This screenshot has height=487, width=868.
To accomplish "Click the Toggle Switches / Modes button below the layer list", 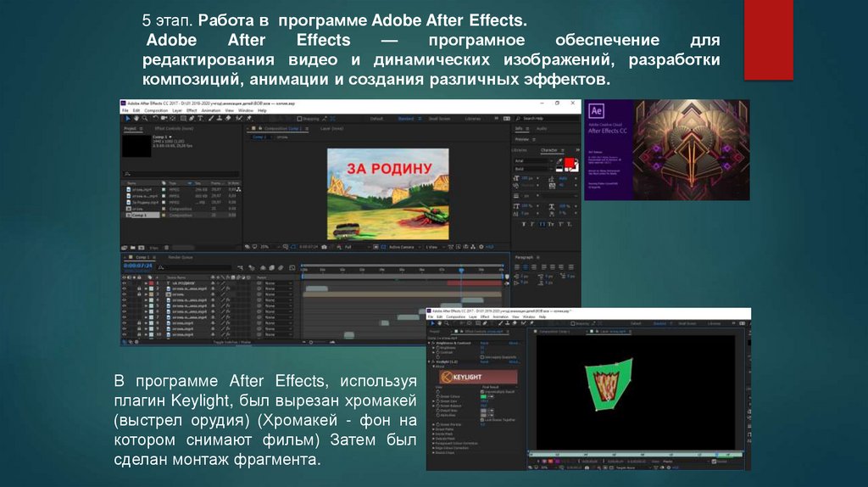I will [232, 342].
